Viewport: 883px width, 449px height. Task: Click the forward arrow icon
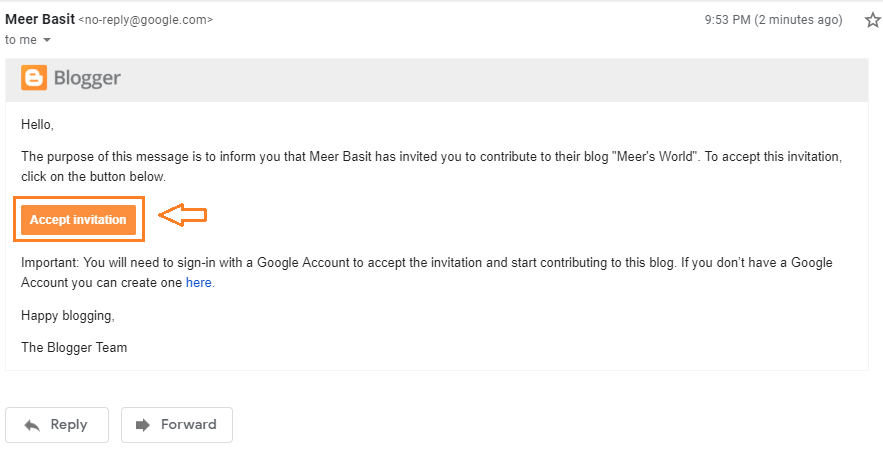point(143,425)
